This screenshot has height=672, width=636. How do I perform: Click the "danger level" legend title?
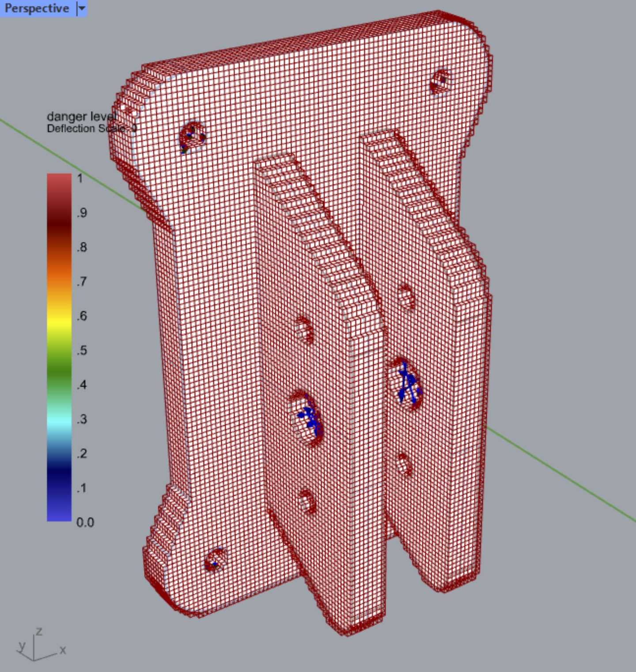[81, 117]
